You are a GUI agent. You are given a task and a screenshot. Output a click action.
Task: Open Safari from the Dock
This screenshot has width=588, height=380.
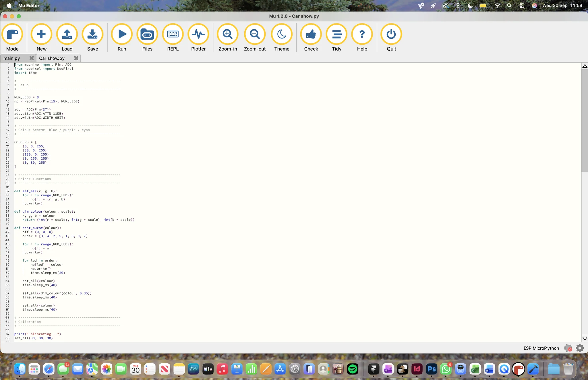click(x=49, y=369)
